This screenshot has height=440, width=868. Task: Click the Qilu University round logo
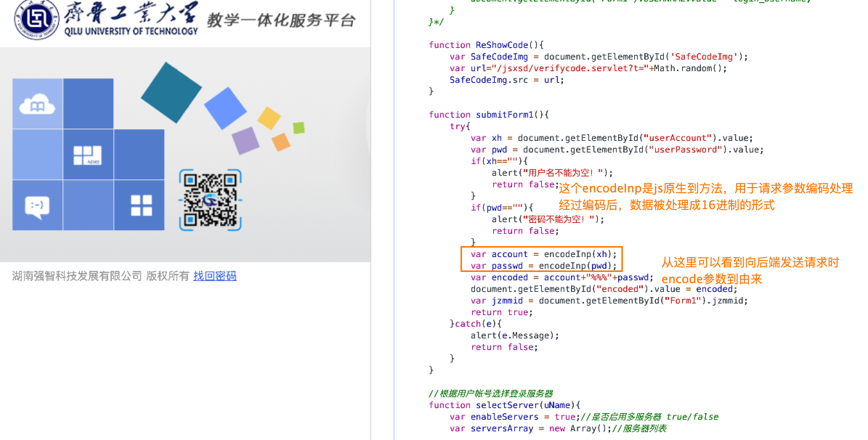tap(36, 19)
